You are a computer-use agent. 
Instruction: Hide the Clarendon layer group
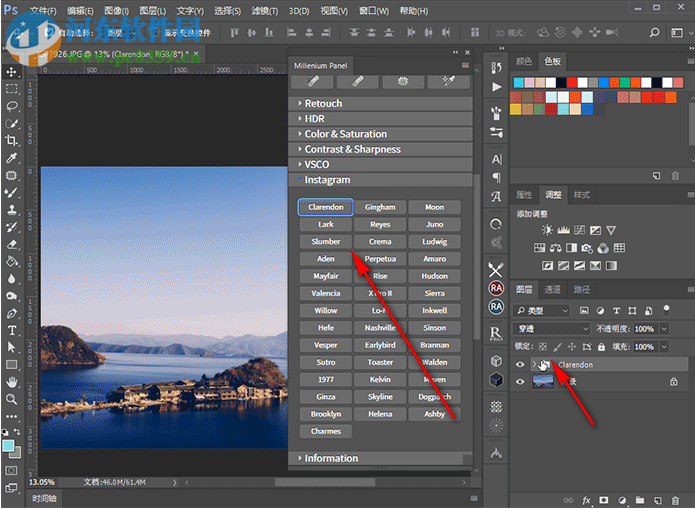click(520, 365)
